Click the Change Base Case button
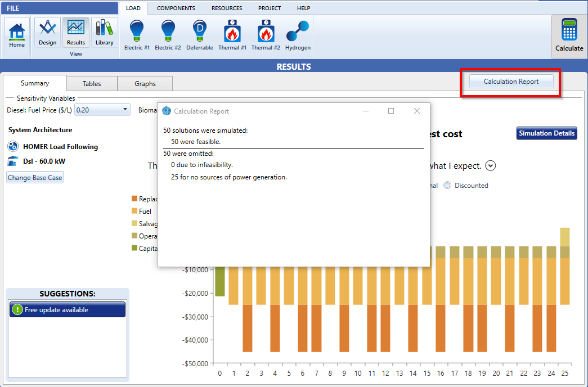The width and height of the screenshot is (588, 387). pos(35,178)
